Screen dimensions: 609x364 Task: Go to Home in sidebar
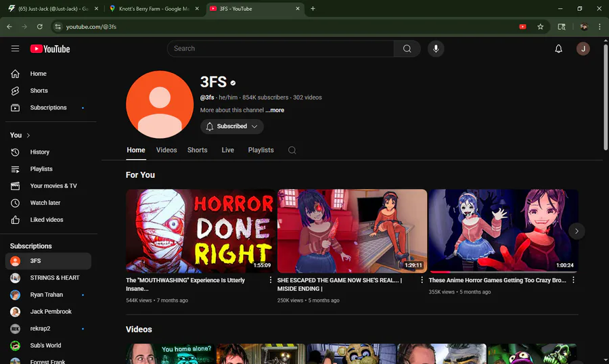[x=49, y=74]
